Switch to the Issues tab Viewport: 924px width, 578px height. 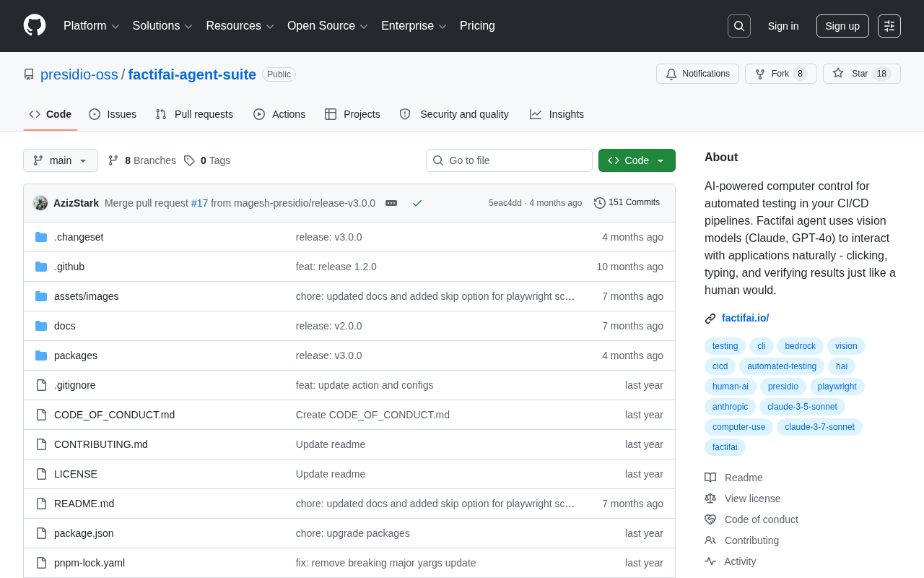tap(113, 114)
